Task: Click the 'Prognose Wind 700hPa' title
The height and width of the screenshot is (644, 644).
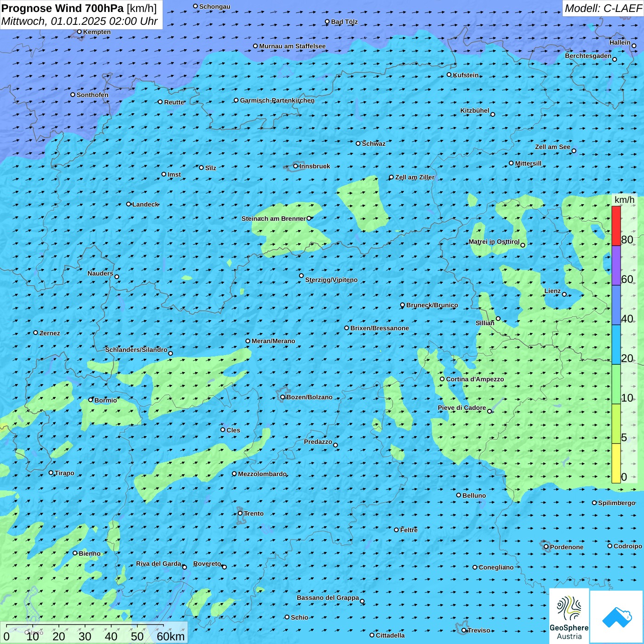Action: [63, 8]
